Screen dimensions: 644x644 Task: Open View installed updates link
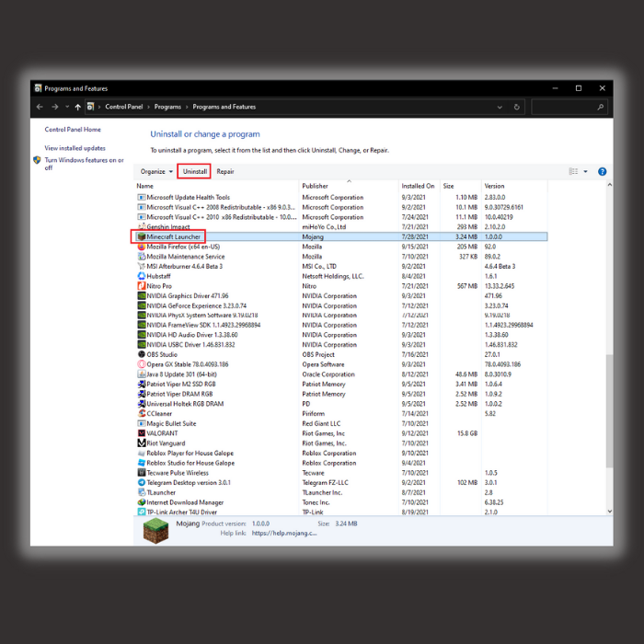75,148
